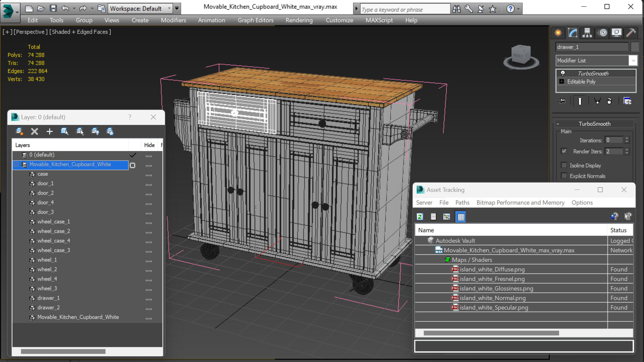
Task: Open quick access toolbar customize arrow
Action: click(177, 8)
